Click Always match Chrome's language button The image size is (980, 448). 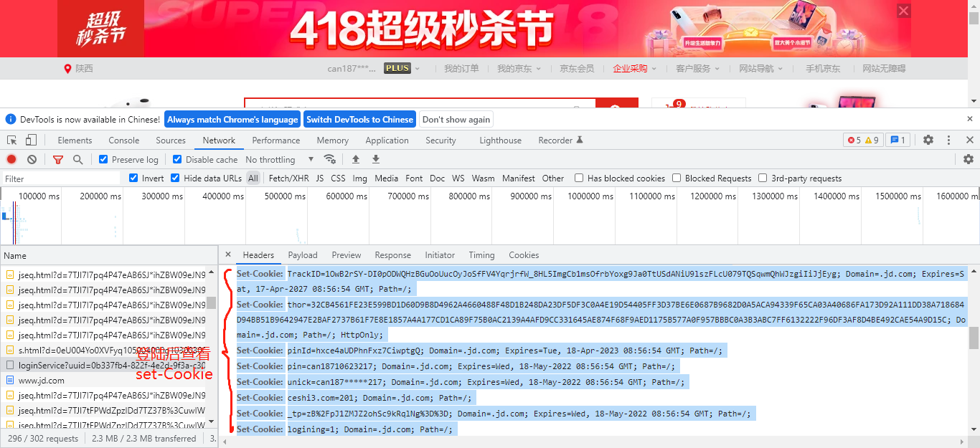pos(232,119)
